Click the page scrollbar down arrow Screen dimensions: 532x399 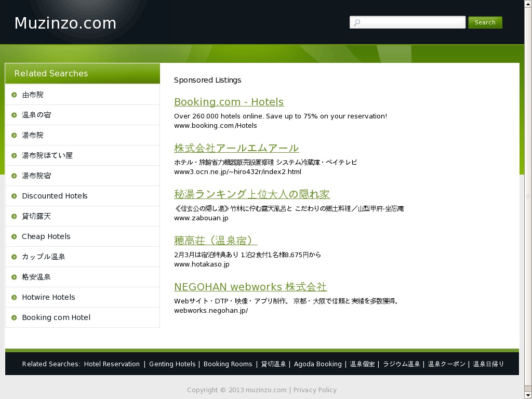click(x=528, y=395)
